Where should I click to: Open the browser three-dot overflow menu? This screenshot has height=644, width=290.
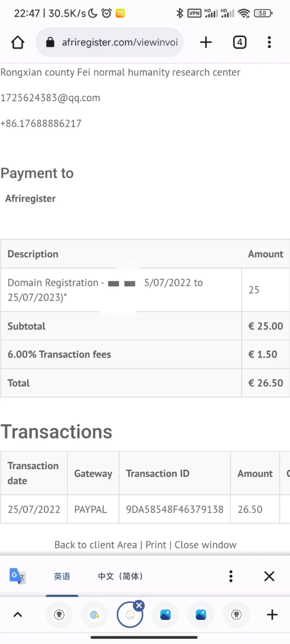point(269,42)
